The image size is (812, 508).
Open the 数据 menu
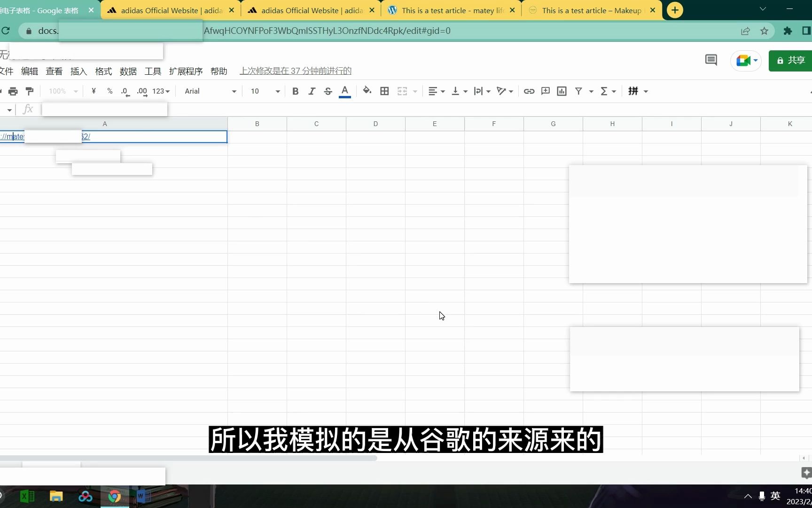pyautogui.click(x=128, y=71)
